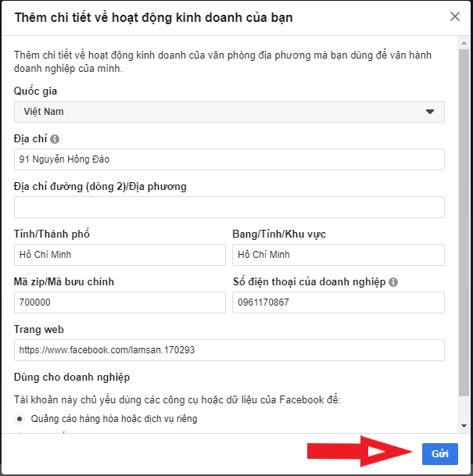Focus the Trang web URL field
The image size is (473, 476).
tap(229, 350)
